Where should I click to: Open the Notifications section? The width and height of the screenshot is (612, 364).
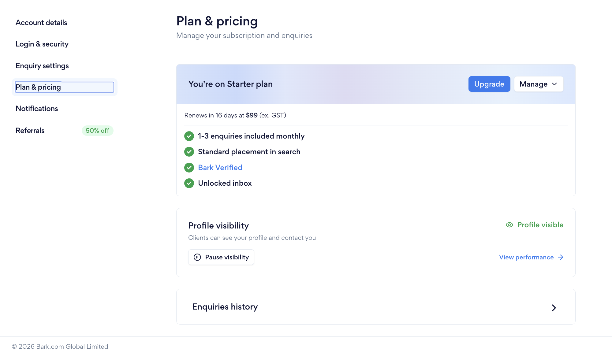(37, 109)
